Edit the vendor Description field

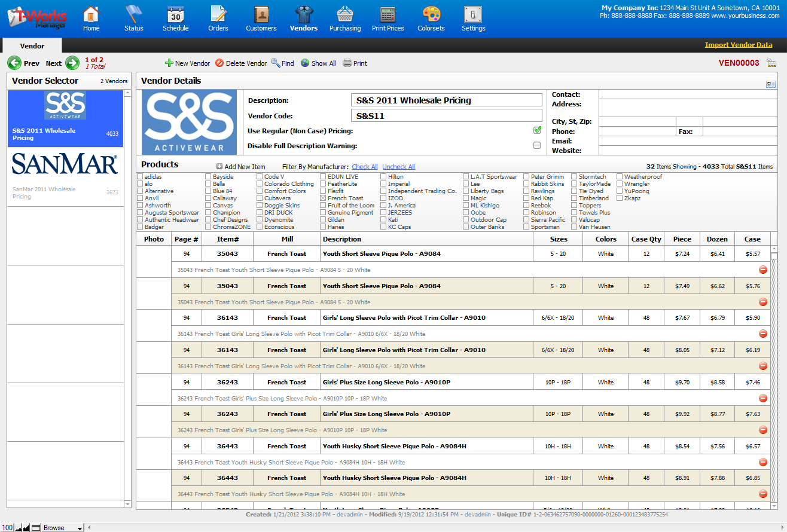(x=446, y=100)
